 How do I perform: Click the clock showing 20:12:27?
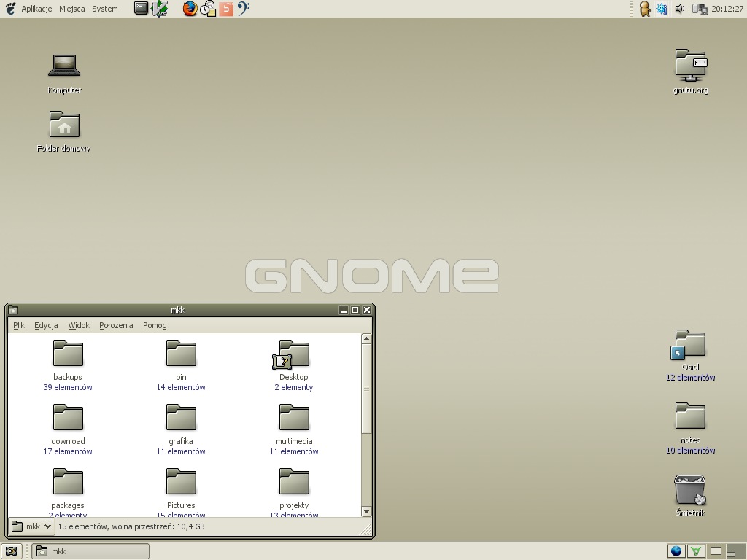coord(727,9)
